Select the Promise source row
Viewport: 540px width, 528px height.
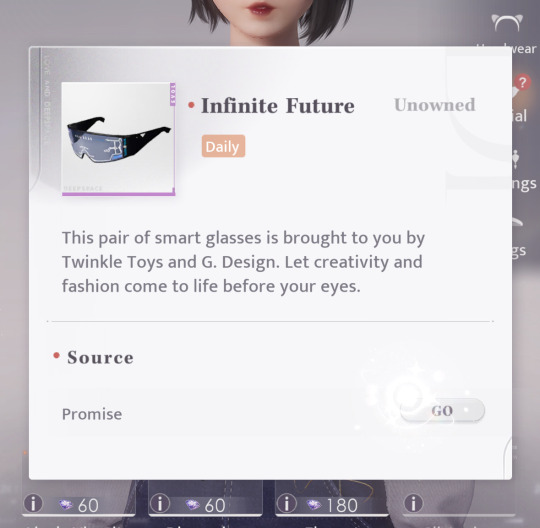(x=270, y=413)
